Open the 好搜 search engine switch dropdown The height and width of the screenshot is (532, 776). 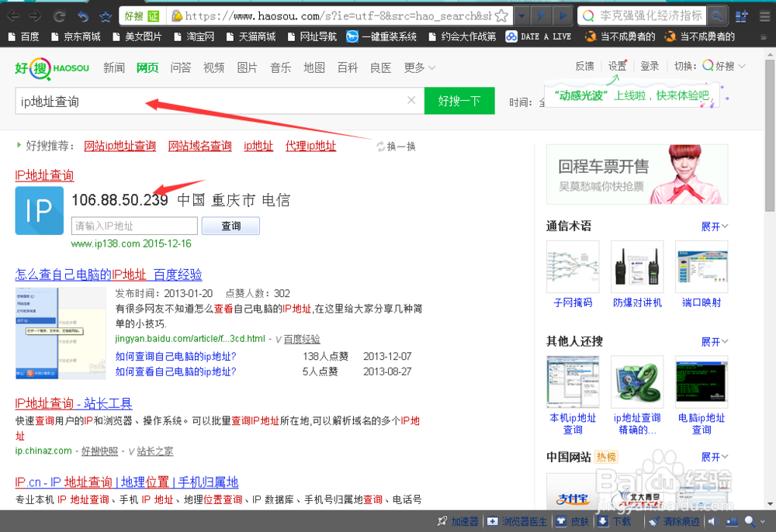[x=724, y=66]
